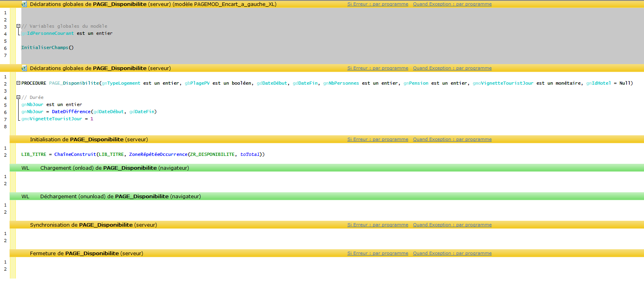This screenshot has height=290, width=644.
Task: Click the toTotal constant
Action: 250,154
